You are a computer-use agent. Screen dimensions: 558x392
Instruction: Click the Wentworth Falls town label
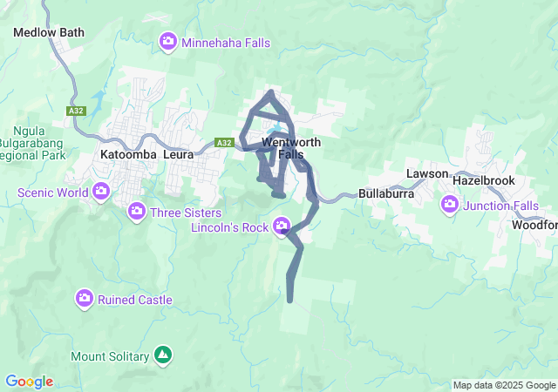click(x=291, y=148)
